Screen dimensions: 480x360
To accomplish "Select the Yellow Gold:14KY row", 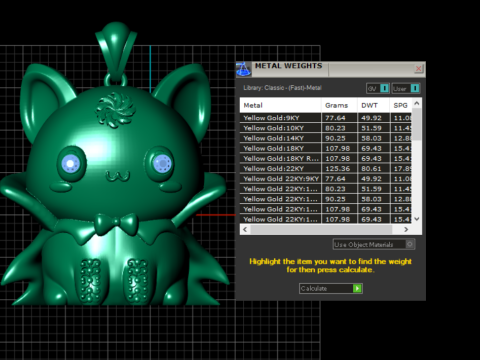I will pyautogui.click(x=326, y=138).
